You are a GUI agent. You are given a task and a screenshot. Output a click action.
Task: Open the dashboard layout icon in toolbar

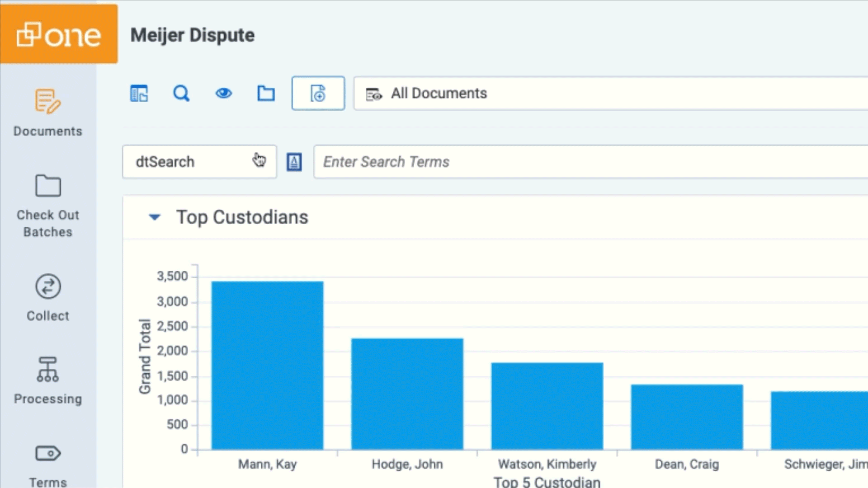tap(139, 94)
